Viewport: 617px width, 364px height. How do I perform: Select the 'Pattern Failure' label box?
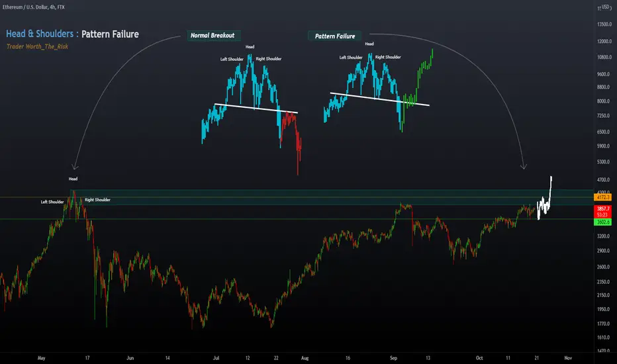point(335,36)
